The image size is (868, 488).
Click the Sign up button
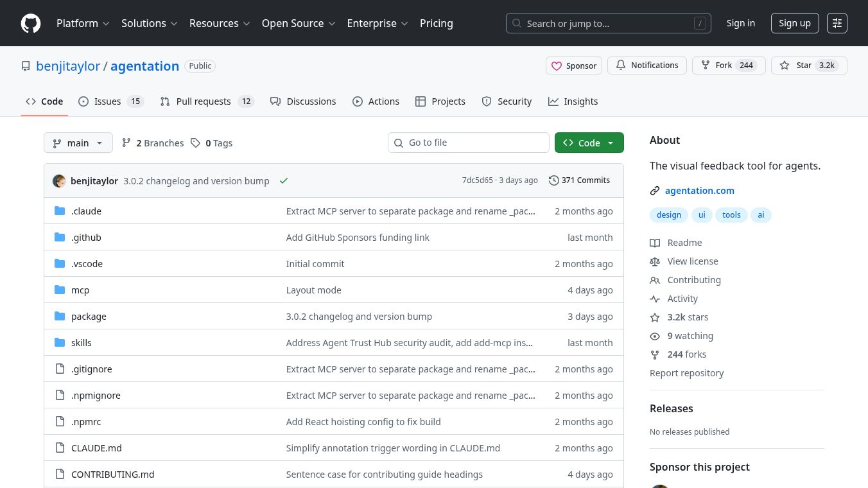(x=794, y=23)
